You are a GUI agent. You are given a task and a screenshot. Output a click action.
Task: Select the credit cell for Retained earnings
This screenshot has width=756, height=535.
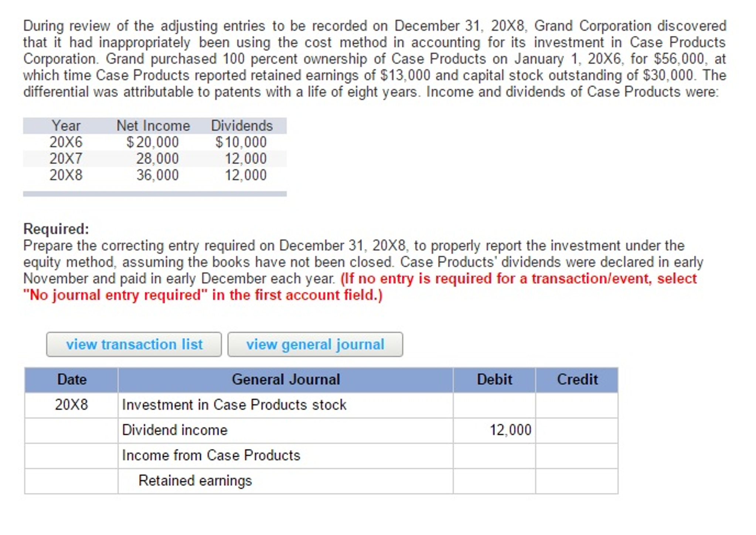coord(576,481)
